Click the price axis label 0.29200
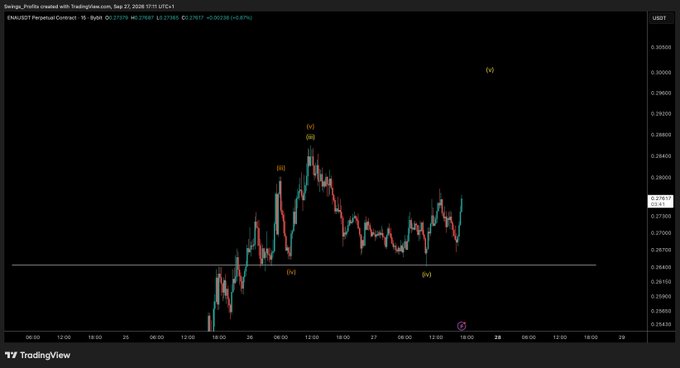The image size is (680, 368). point(661,114)
